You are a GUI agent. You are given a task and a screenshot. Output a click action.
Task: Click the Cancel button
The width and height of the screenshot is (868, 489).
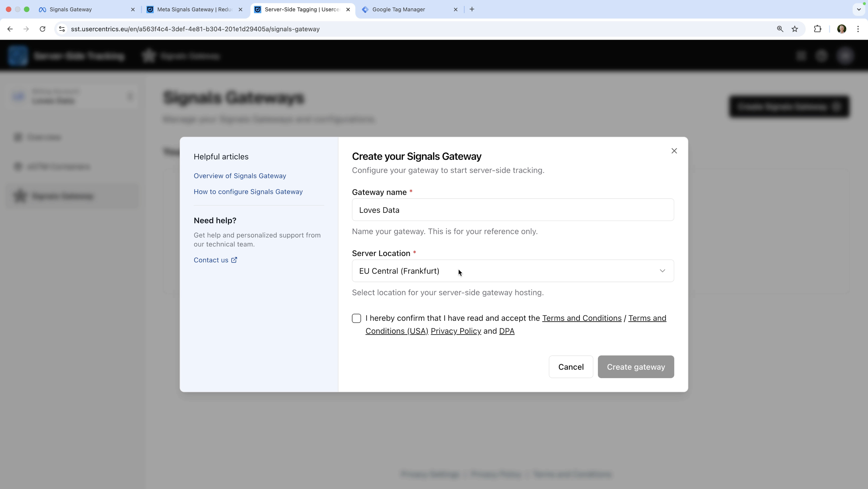(x=571, y=367)
